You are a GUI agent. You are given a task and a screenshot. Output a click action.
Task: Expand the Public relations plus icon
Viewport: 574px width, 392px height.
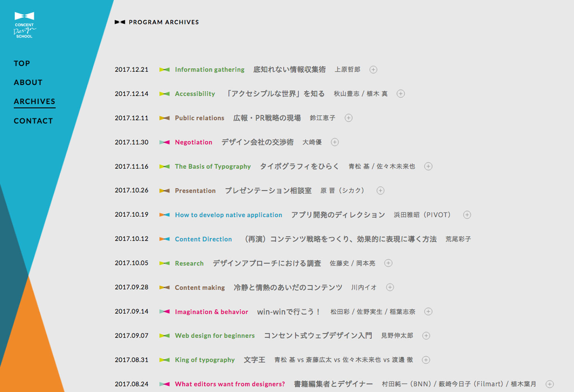point(349,118)
